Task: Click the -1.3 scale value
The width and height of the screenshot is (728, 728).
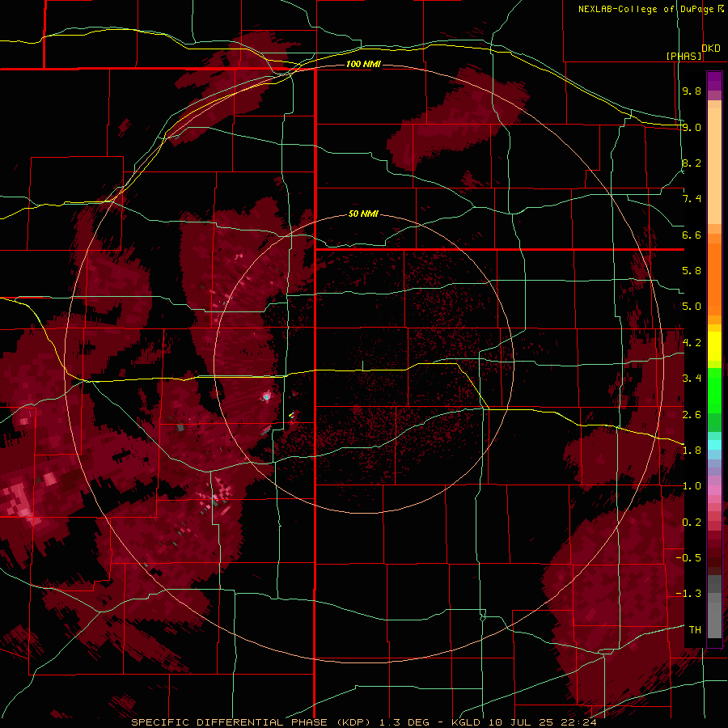Action: (688, 594)
